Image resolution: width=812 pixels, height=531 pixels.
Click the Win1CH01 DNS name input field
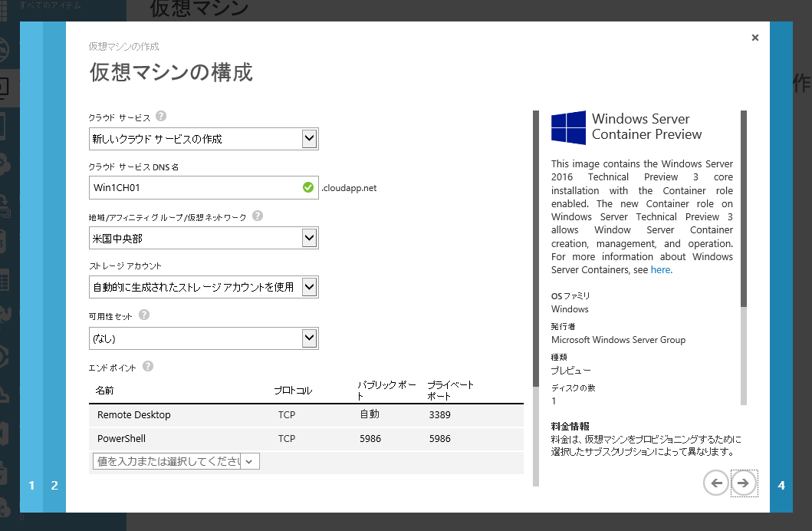point(203,187)
